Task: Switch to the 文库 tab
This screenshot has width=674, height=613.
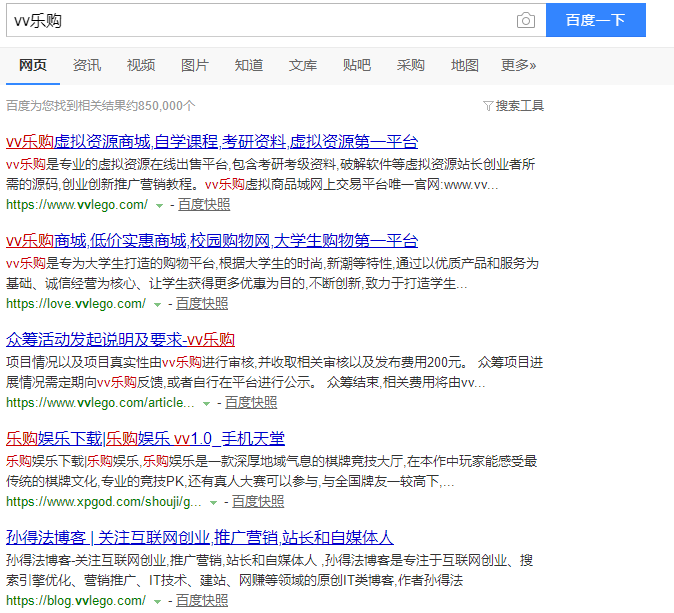Action: (x=303, y=65)
